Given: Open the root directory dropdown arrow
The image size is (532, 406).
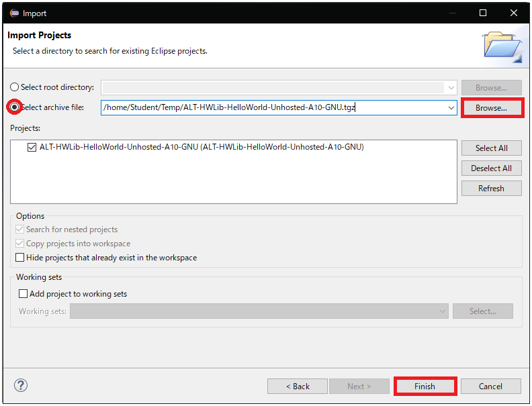Looking at the screenshot, I should [451, 88].
